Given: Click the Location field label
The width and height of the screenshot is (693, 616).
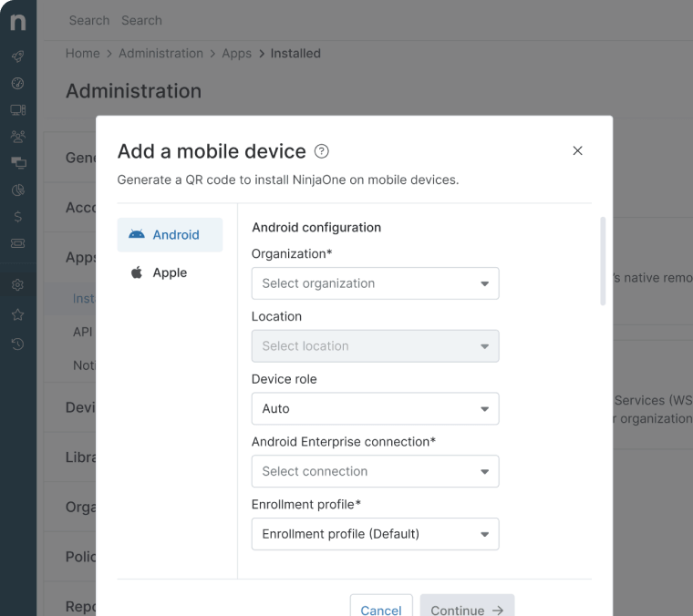Looking at the screenshot, I should pos(276,316).
